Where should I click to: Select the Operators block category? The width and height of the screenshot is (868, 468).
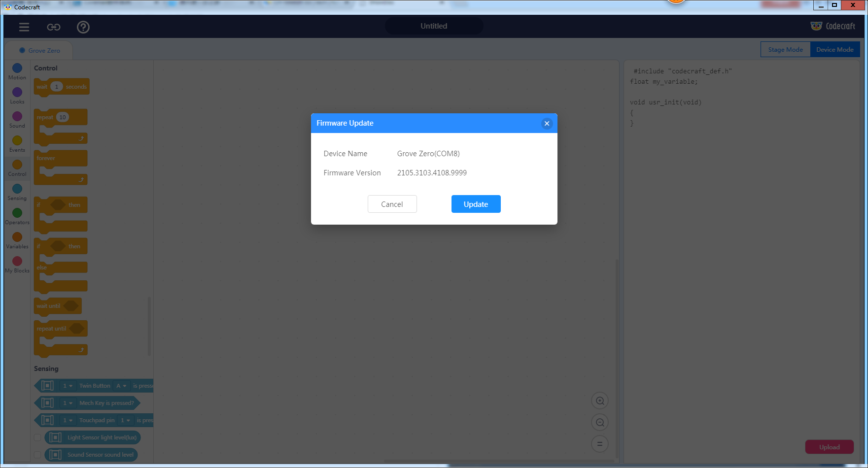coord(17,216)
